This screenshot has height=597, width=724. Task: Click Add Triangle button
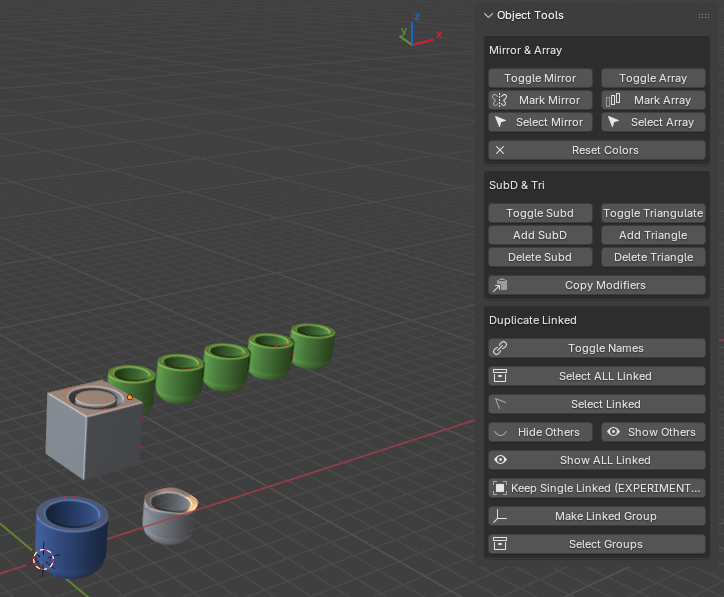point(653,235)
